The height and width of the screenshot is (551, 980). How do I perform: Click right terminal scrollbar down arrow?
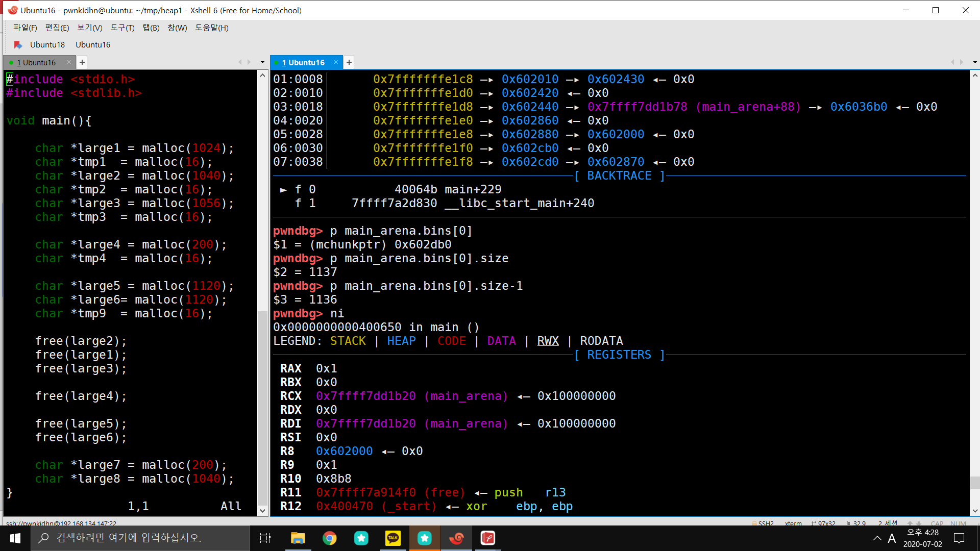pos(975,511)
